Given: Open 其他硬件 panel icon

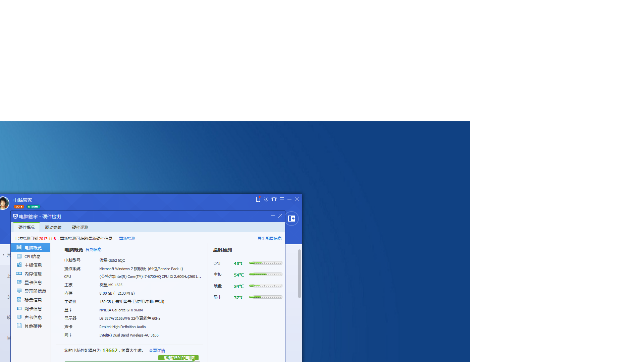Looking at the screenshot, I should tap(19, 326).
